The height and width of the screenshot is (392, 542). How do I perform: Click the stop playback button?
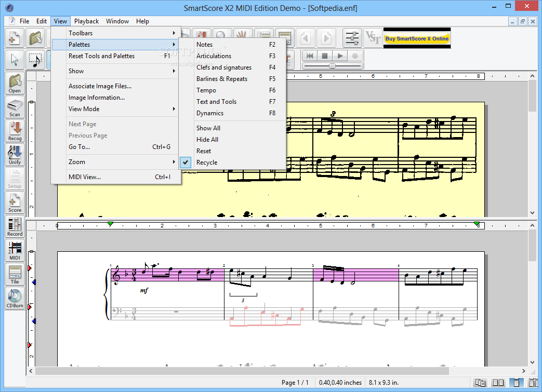pyautogui.click(x=325, y=56)
